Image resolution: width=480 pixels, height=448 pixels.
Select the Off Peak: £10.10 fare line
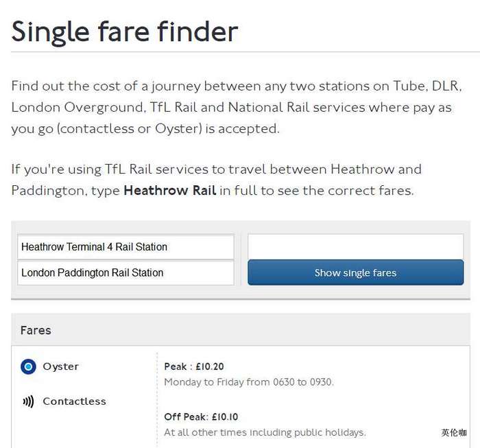click(201, 417)
